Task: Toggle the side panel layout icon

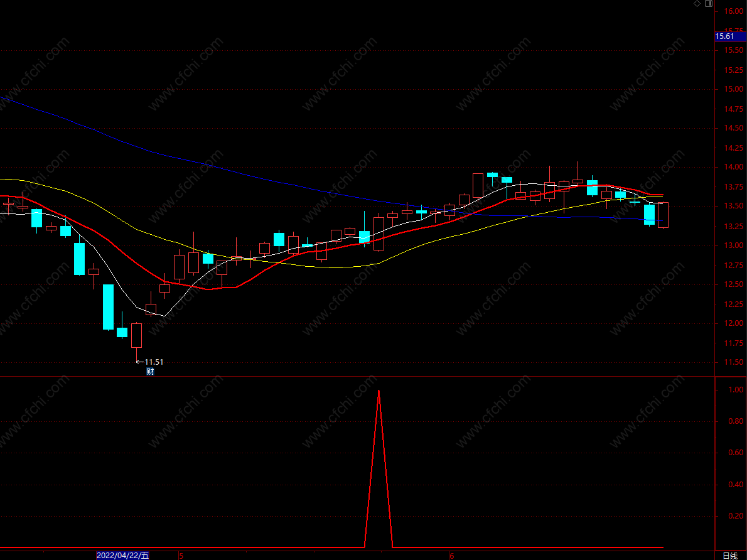Action: pos(709,4)
